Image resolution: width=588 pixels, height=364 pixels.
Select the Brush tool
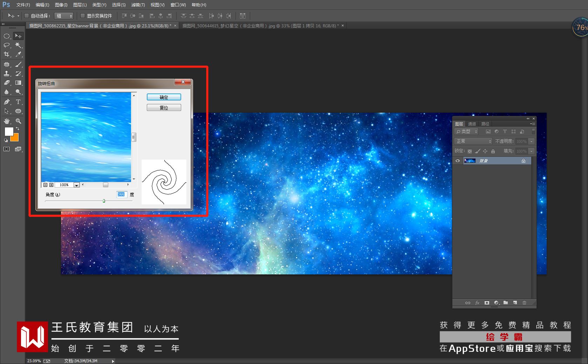tap(18, 64)
